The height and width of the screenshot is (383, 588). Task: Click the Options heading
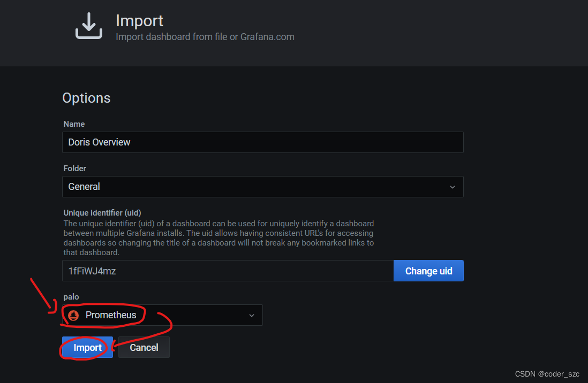86,98
